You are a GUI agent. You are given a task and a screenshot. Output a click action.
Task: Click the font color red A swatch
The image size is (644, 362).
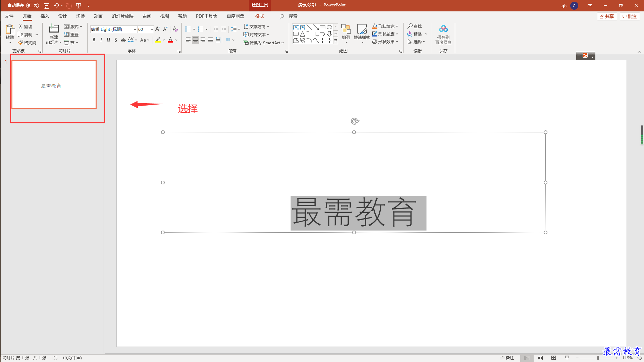170,40
